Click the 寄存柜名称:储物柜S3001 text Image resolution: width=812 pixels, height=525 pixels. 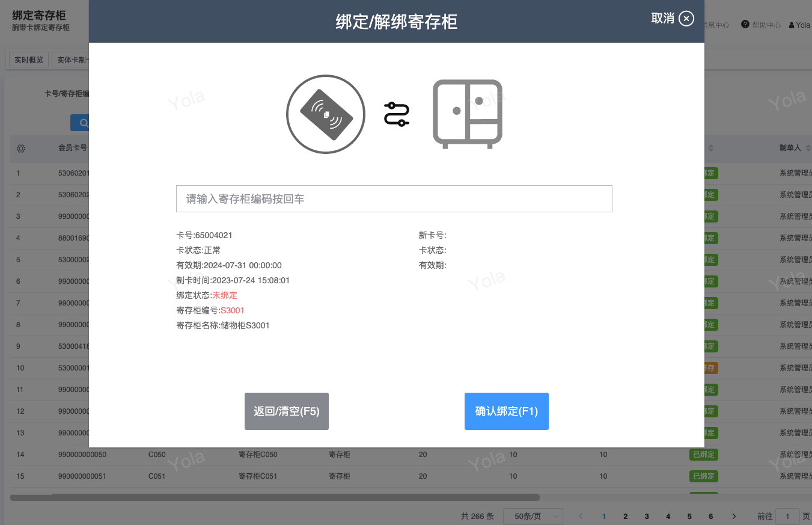[223, 325]
